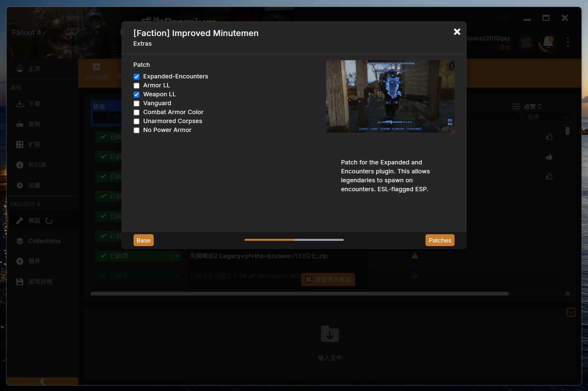This screenshot has height=391, width=588.
Task: Click the spinning activity indicator beside Mods
Action: 49,221
